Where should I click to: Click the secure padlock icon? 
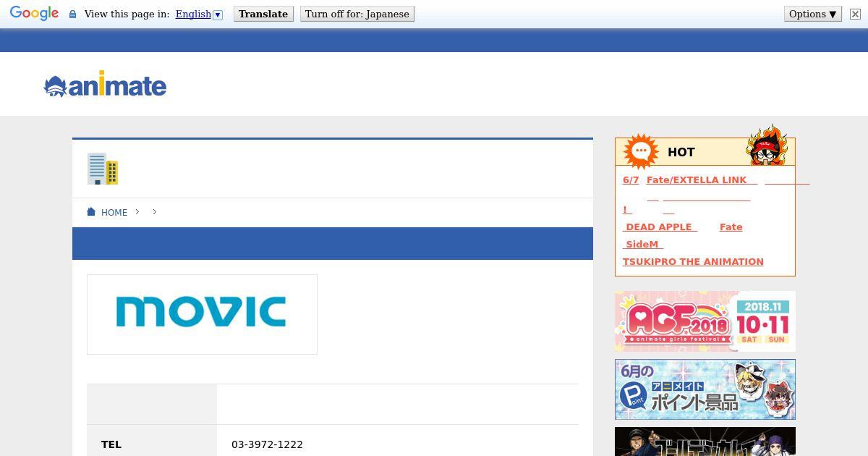coord(72,14)
